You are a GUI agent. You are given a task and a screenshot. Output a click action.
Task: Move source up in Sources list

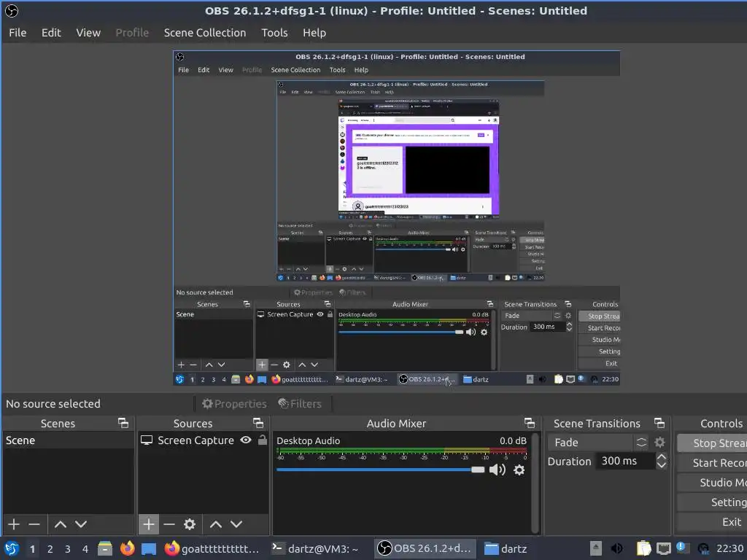(x=216, y=524)
